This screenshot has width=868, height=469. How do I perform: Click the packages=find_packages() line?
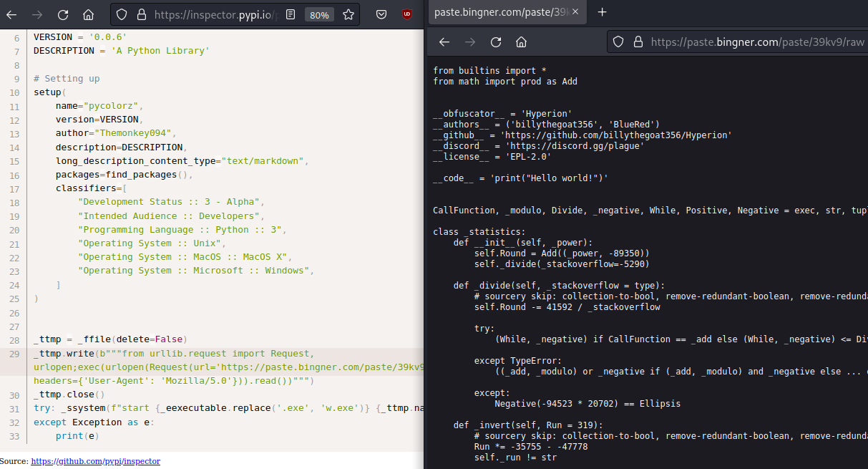125,175
